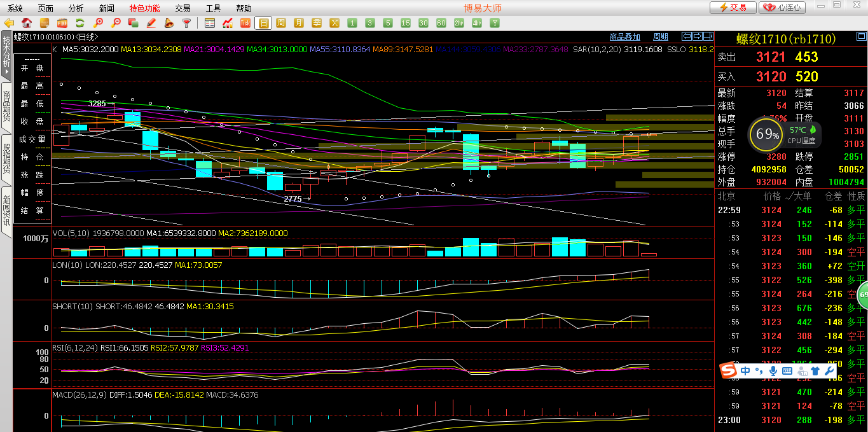Select the weekly (周) period button
Image resolution: width=868 pixels, height=432 pixels.
click(x=281, y=23)
